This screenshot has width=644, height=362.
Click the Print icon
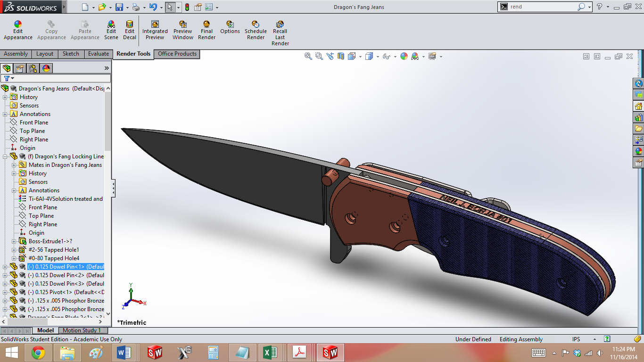(136, 7)
